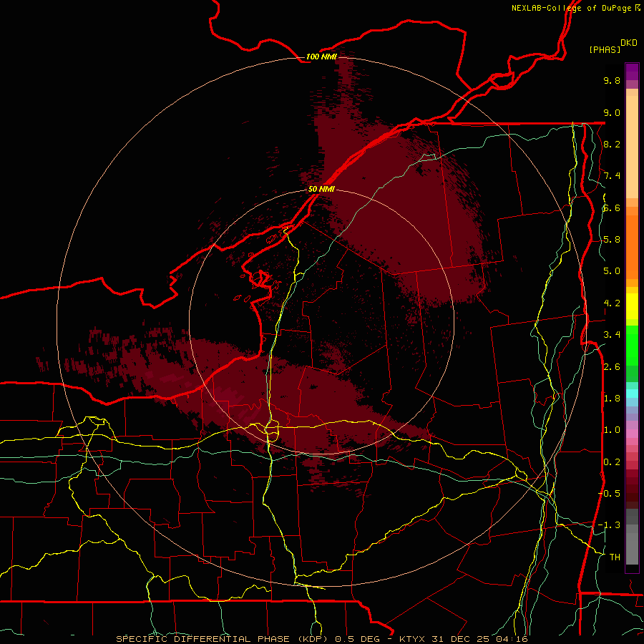644x644 pixels.
Task: Click the "9.8" color scale value
Action: tap(612, 80)
